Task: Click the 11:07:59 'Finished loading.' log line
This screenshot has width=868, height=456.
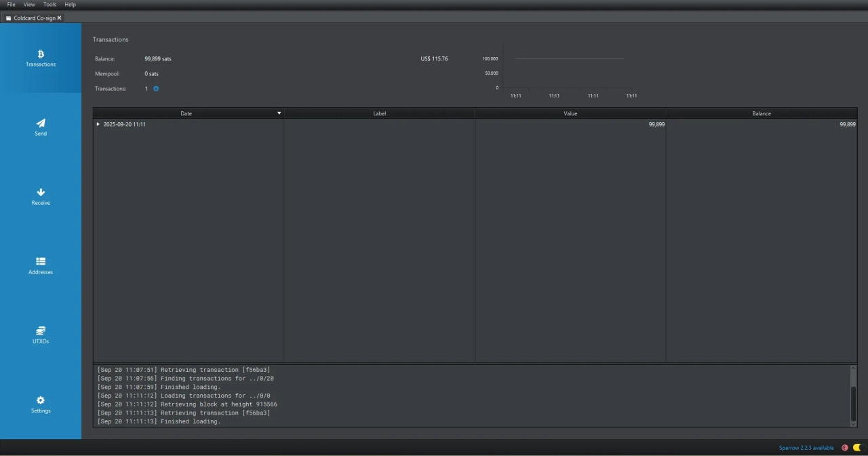Action: 159,387
